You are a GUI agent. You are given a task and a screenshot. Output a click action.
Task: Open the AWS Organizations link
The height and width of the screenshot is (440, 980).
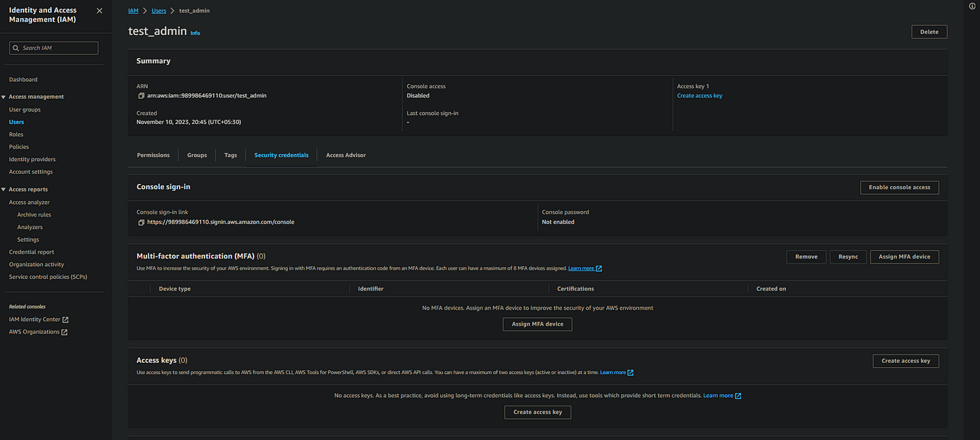(34, 332)
